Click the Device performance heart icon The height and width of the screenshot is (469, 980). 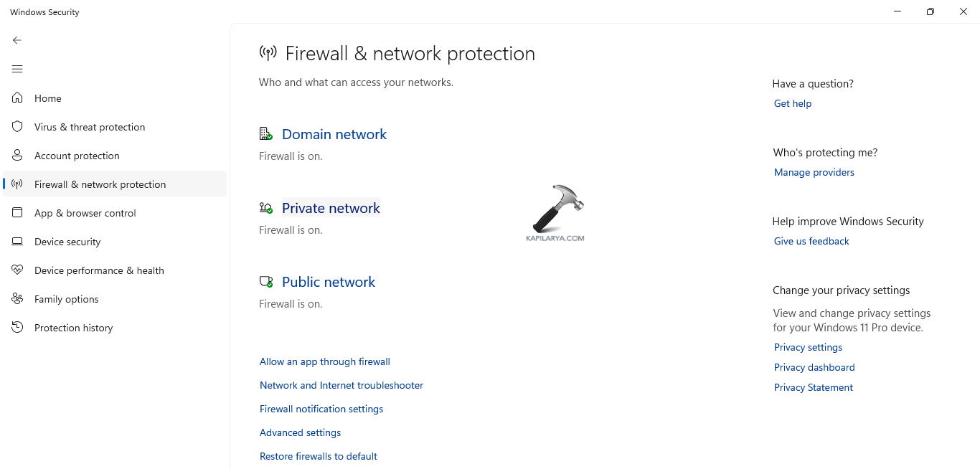[18, 270]
